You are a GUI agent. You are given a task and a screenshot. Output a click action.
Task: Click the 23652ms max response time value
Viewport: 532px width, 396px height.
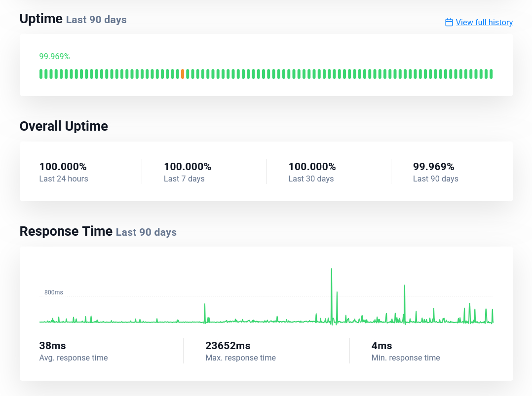point(228,345)
